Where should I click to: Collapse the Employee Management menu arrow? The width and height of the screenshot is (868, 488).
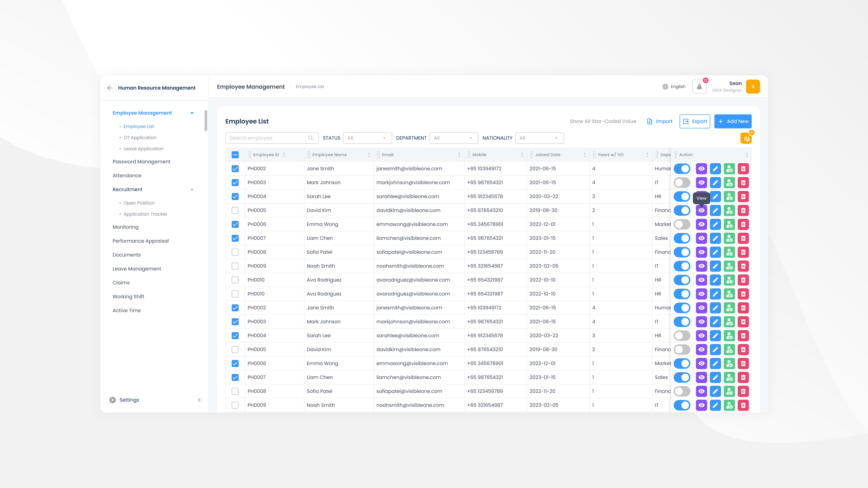pos(192,113)
